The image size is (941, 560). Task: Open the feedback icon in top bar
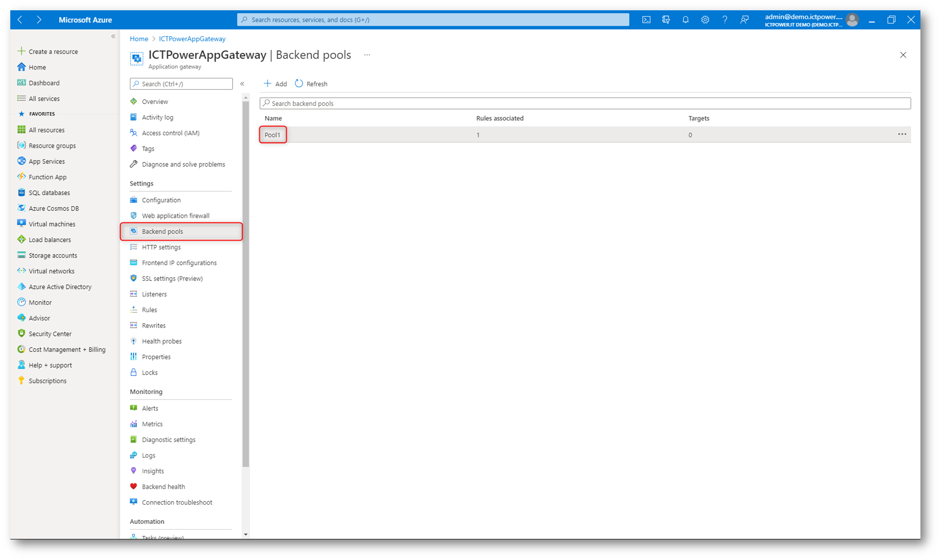coord(744,20)
